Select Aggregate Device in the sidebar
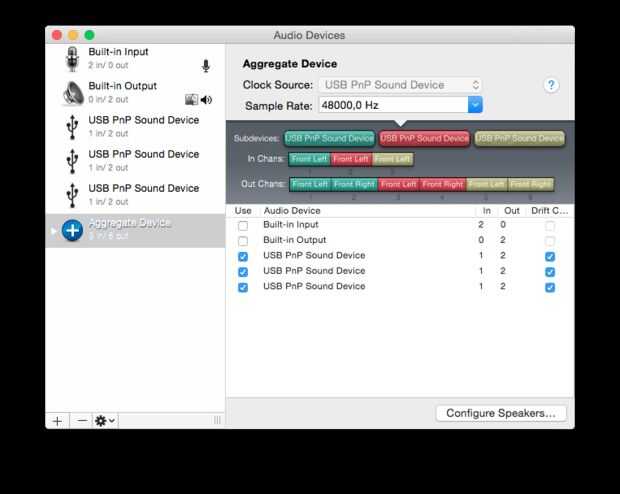Viewport: 620px width, 494px height. [x=136, y=231]
